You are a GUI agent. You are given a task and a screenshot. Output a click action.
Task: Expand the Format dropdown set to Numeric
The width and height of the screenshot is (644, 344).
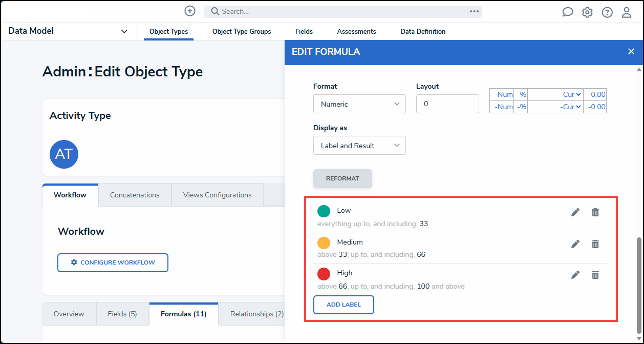(x=359, y=104)
